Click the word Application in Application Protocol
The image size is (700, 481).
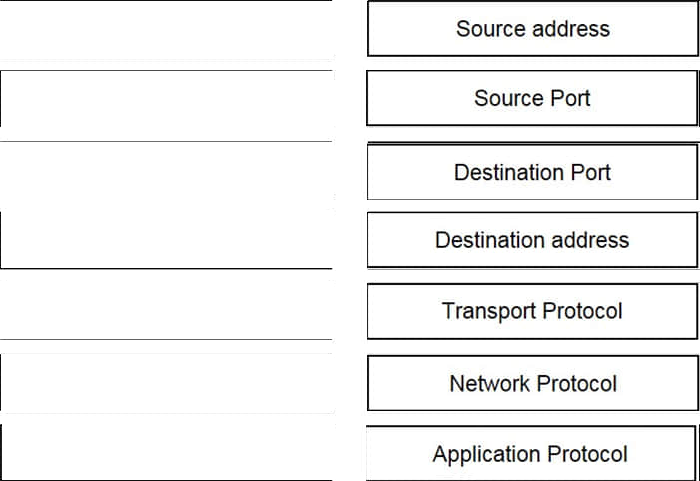(x=487, y=455)
